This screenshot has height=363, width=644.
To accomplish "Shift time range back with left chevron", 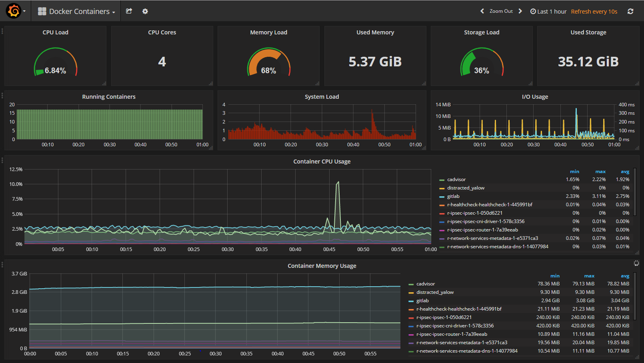I will (x=482, y=11).
